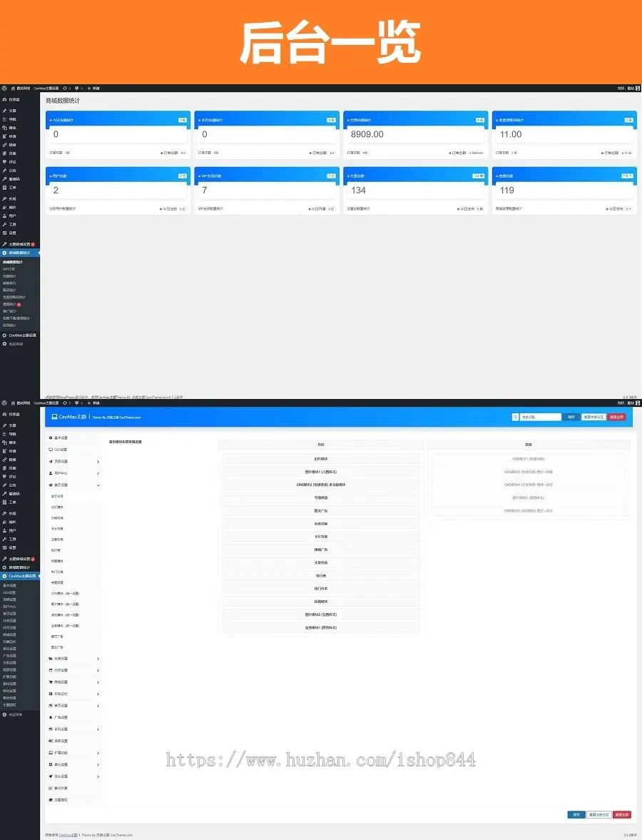
Task: Click updates refresh icon in statistics screen admin bar
Action: [65, 88]
